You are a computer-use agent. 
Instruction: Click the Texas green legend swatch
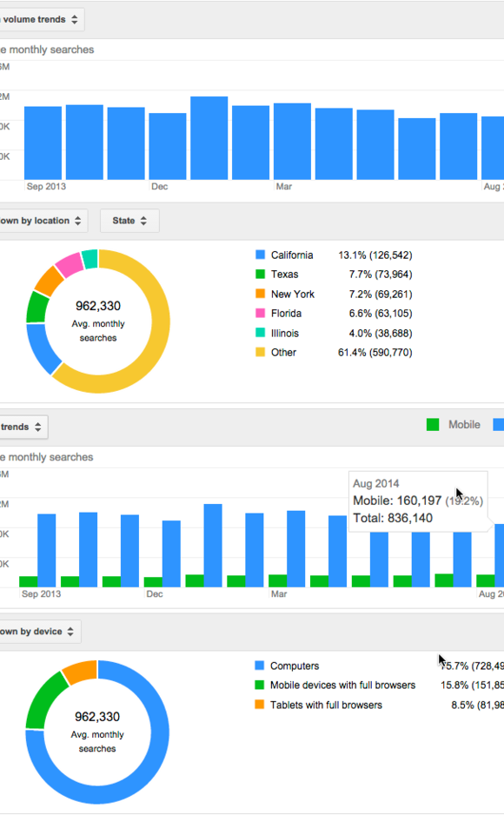(261, 274)
